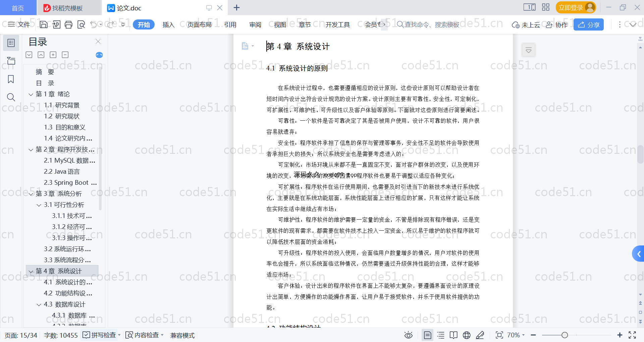
Task: Switch to page layout view icon
Action: click(x=428, y=335)
